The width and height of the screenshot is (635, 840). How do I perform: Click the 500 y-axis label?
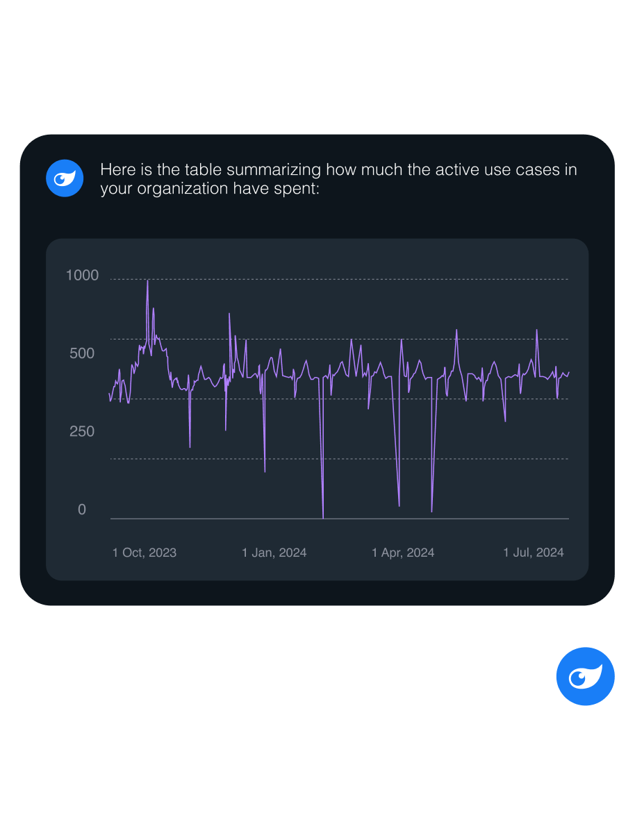[82, 353]
